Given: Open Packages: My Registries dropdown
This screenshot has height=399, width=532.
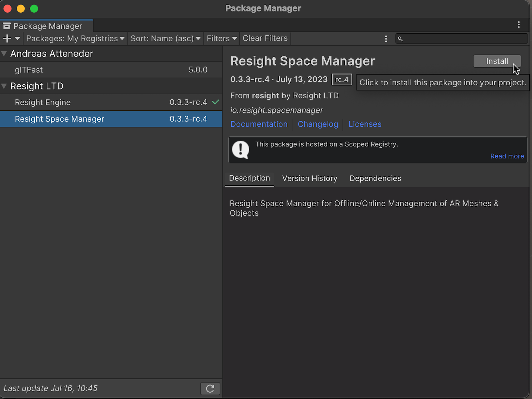Looking at the screenshot, I should [75, 38].
